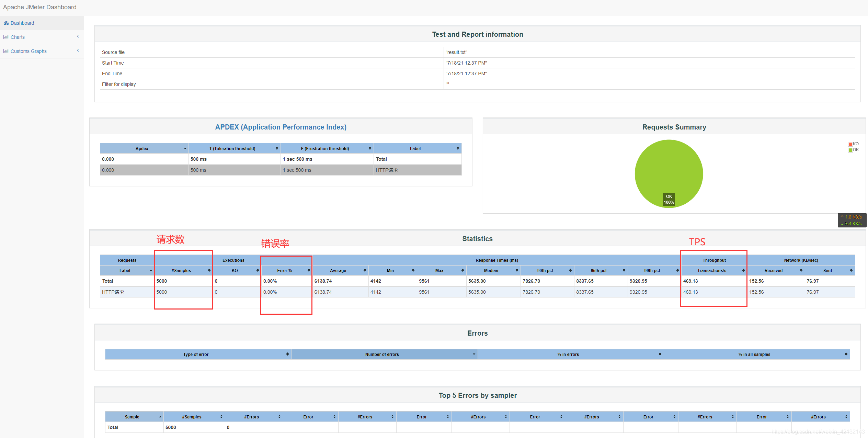Click the APDEX (Application Performance Index) title link
Image resolution: width=868 pixels, height=438 pixels.
point(281,127)
